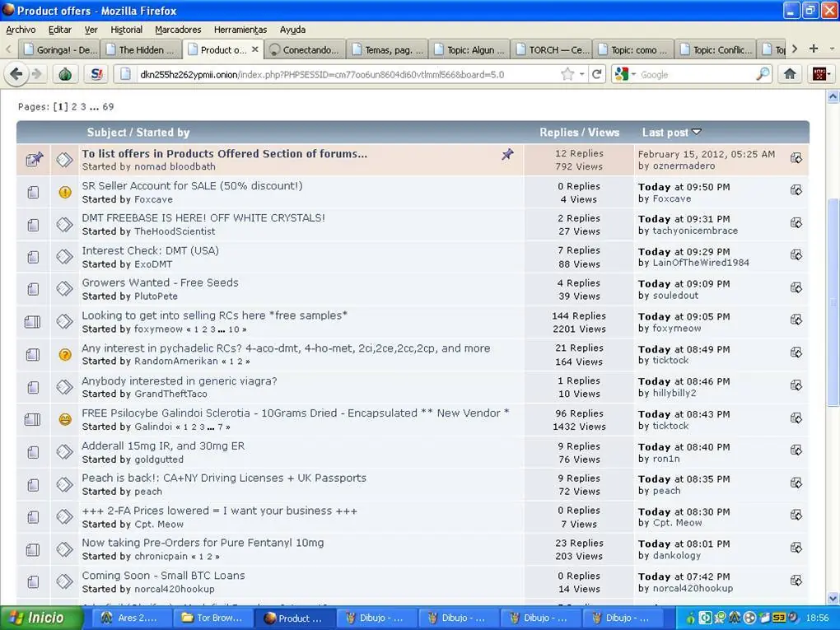Switch to The Hidden tab
This screenshot has height=630, width=840.
point(141,49)
